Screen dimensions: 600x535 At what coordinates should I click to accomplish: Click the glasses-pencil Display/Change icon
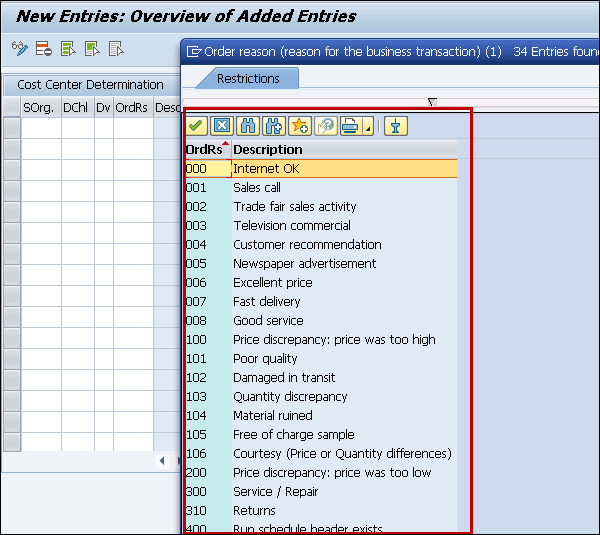click(19, 48)
